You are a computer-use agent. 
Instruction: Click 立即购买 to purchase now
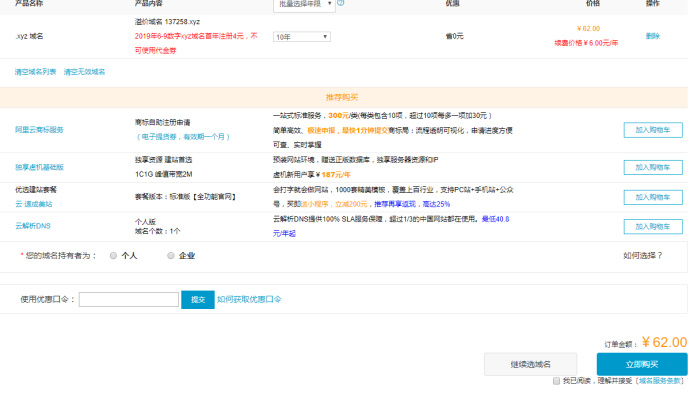tap(642, 364)
